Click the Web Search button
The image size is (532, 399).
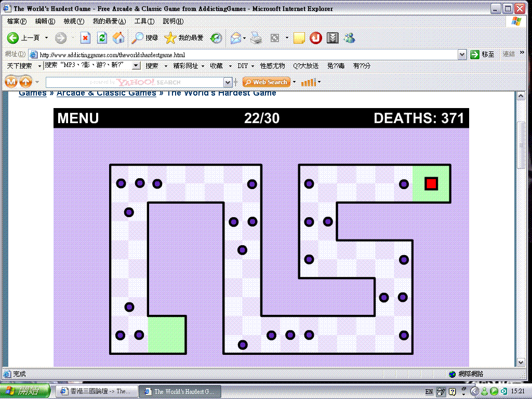tap(267, 82)
